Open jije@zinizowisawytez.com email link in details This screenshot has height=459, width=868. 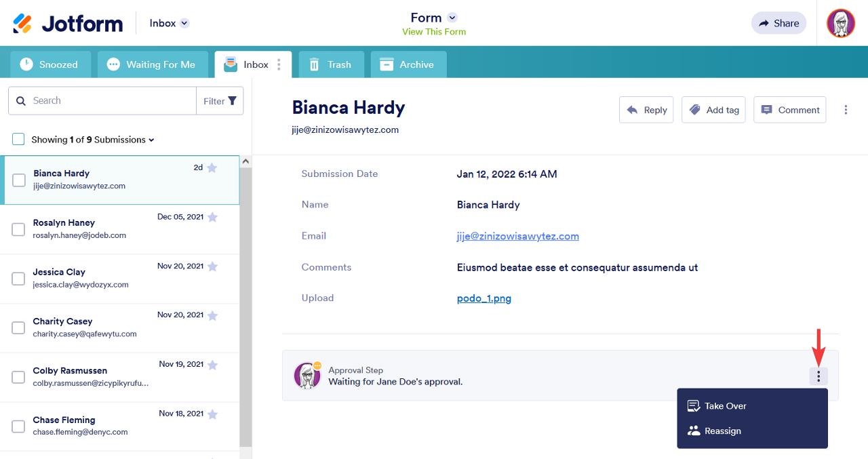[x=518, y=236]
